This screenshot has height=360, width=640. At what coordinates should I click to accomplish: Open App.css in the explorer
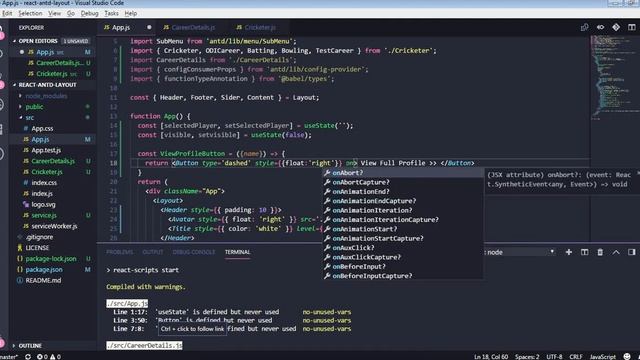pyautogui.click(x=42, y=129)
